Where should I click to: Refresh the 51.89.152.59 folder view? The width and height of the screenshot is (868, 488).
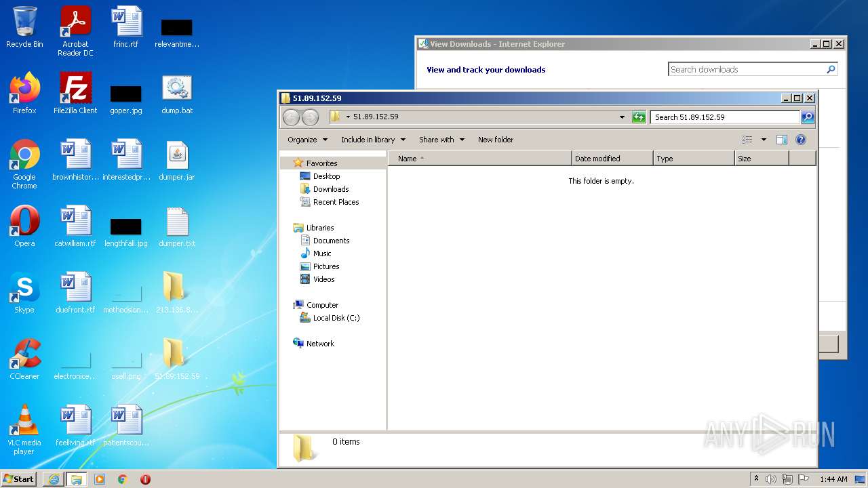tap(638, 117)
